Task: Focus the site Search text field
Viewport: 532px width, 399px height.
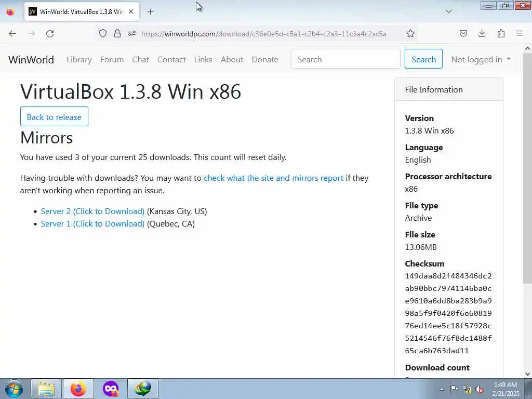Action: click(x=345, y=59)
